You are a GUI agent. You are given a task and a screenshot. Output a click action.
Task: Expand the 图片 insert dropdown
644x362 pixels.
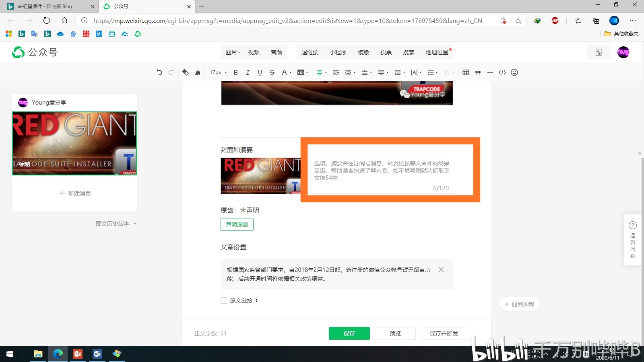coord(233,52)
